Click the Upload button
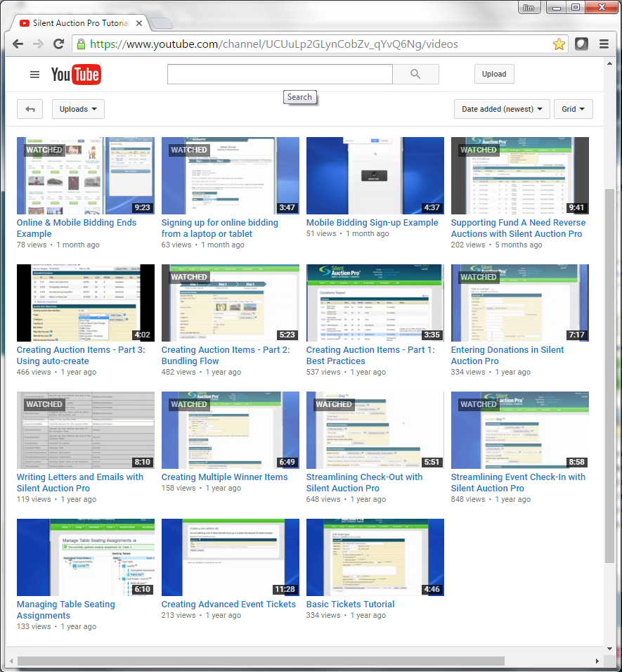 pyautogui.click(x=494, y=74)
